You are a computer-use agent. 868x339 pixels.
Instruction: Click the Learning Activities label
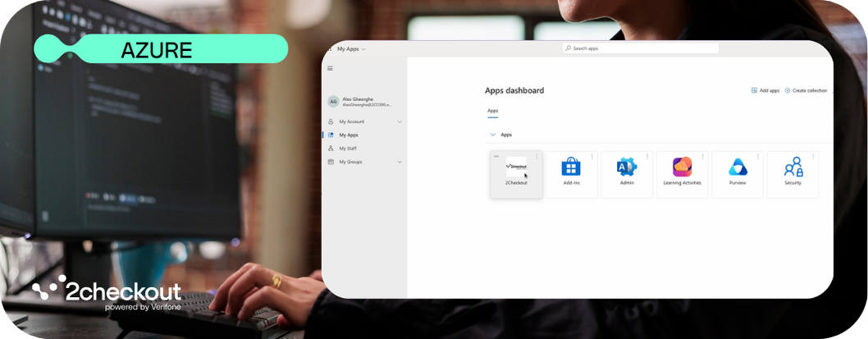pyautogui.click(x=682, y=183)
